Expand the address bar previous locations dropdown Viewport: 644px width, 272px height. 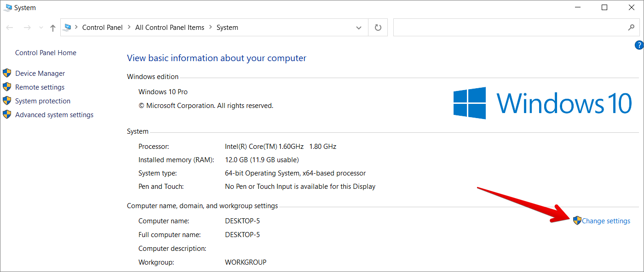(x=359, y=28)
